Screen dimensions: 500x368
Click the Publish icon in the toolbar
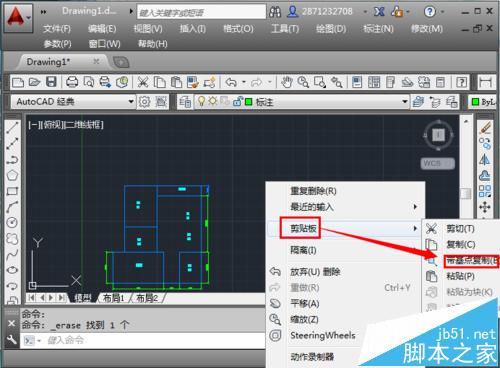click(x=105, y=82)
